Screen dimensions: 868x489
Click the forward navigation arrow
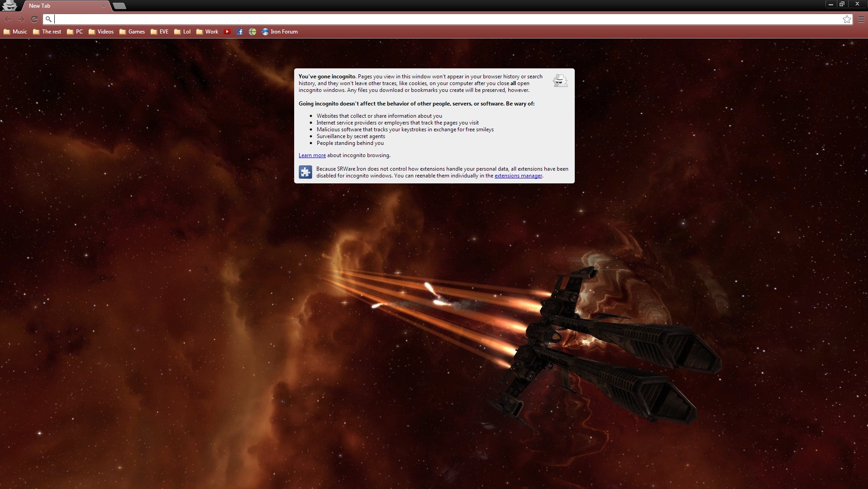tap(21, 19)
